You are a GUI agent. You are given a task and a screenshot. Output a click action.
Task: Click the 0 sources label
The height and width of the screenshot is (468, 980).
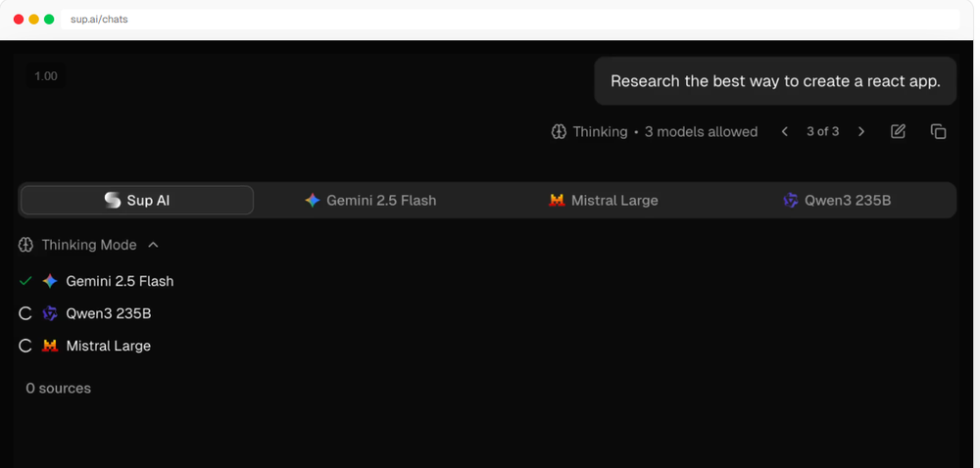click(x=58, y=388)
